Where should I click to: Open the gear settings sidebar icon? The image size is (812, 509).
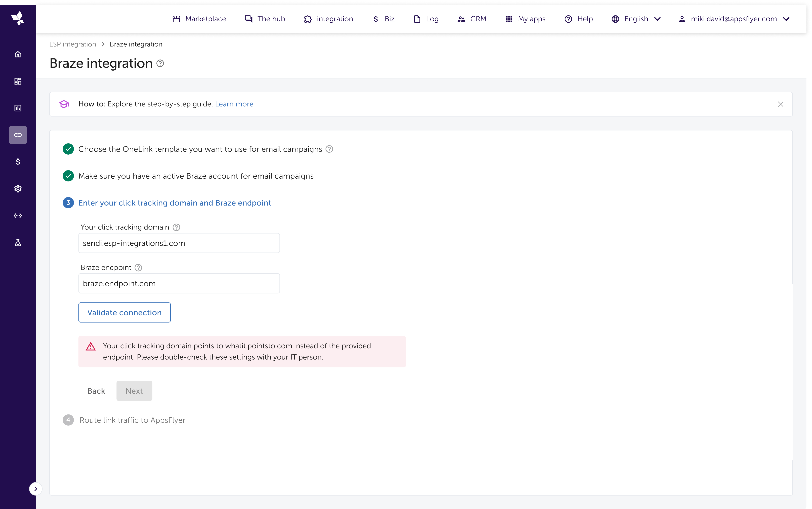click(x=18, y=189)
